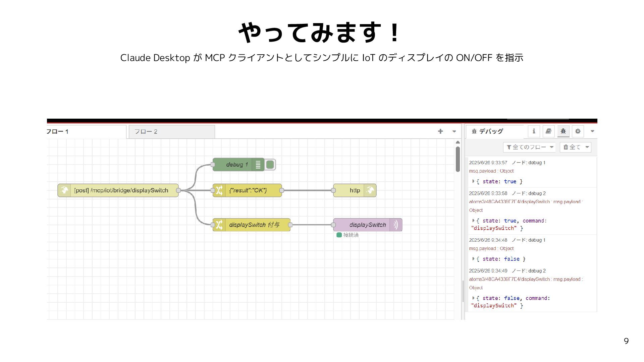This screenshot has width=644, height=362.
Task: Select the http response node
Action: click(355, 190)
